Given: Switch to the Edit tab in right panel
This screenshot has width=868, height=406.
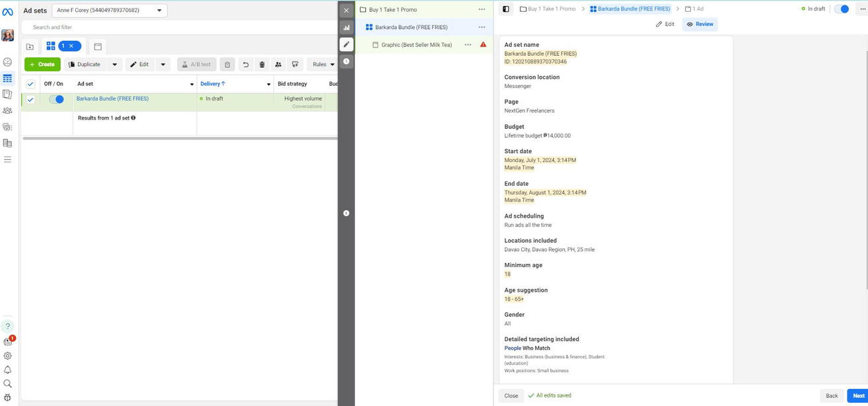Looking at the screenshot, I should point(665,24).
